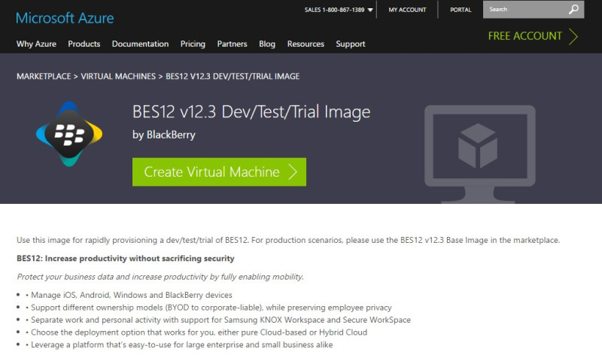
Task: Click the 'Choose the deployment option' bullet
Action: pos(199,332)
